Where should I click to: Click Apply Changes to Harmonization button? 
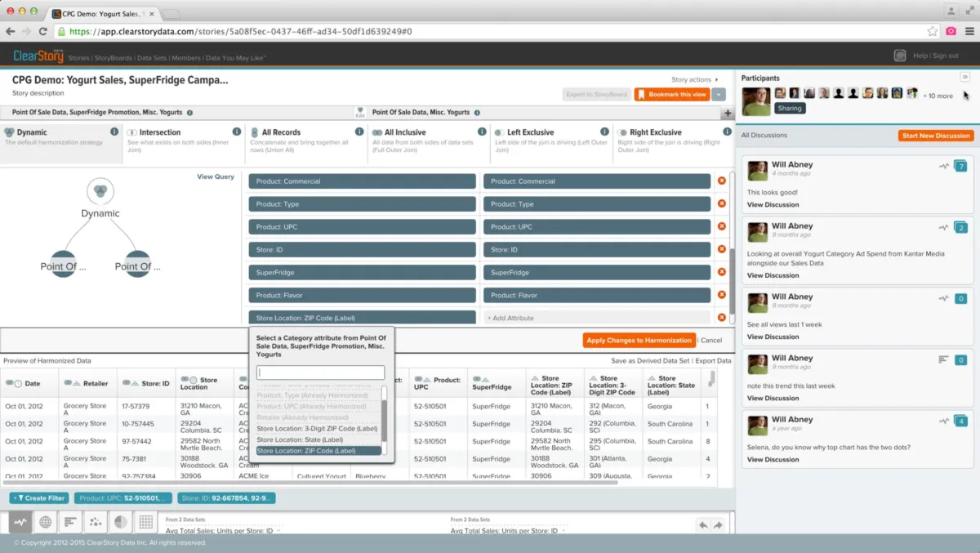point(639,340)
